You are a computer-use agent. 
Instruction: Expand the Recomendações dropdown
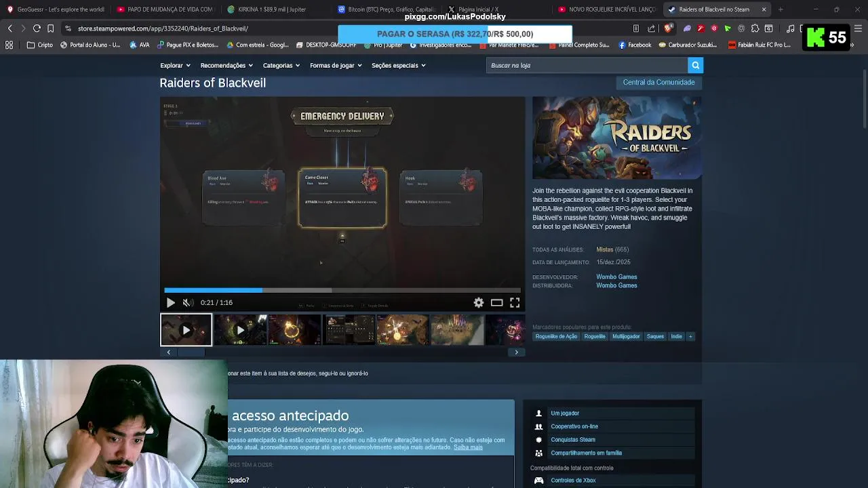[x=226, y=66]
